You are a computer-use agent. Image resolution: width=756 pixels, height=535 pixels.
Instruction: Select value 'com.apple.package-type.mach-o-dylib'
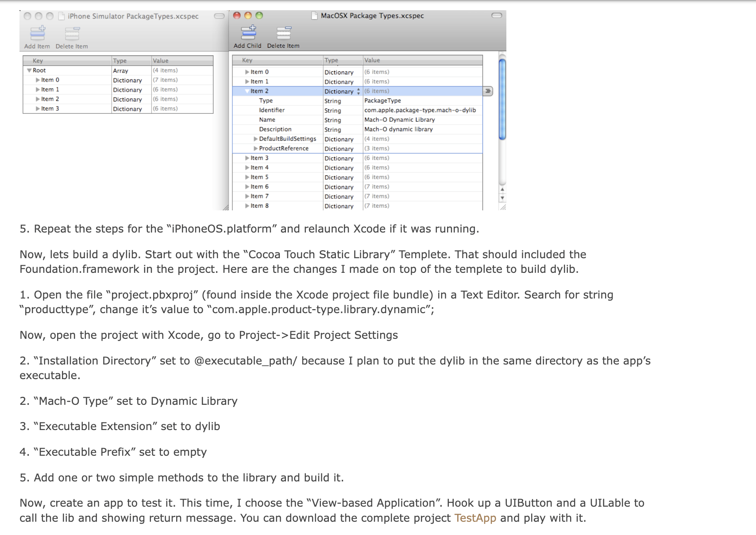click(x=420, y=110)
